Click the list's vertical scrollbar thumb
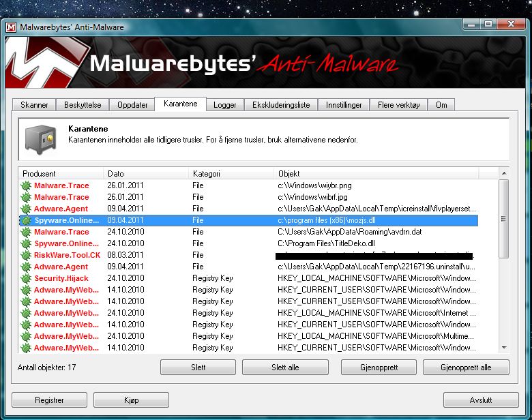This screenshot has height=420, width=532. tap(504, 219)
